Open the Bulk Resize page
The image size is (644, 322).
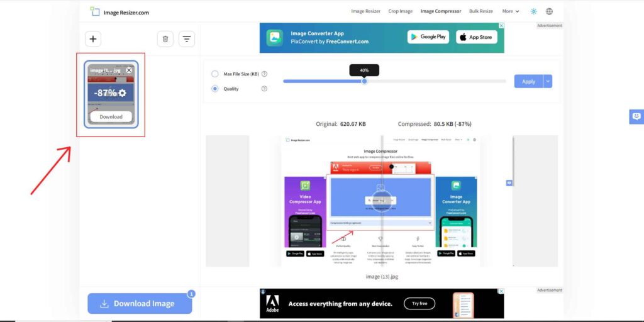point(481,11)
